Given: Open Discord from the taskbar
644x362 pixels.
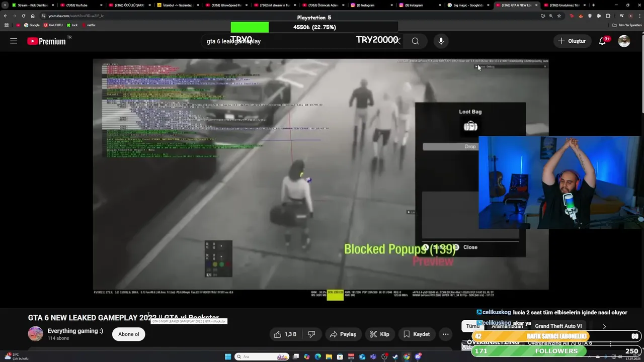Looking at the screenshot, I should (x=418, y=357).
